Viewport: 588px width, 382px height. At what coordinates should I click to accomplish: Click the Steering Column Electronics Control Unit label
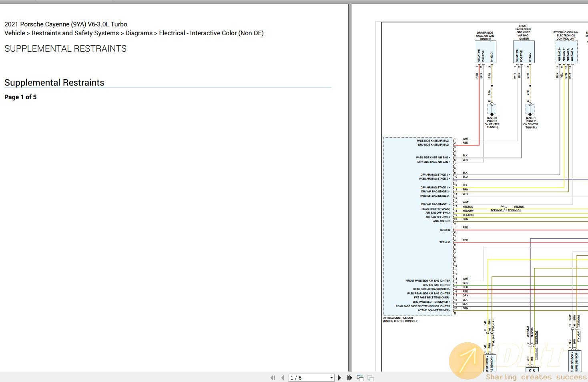[566, 36]
